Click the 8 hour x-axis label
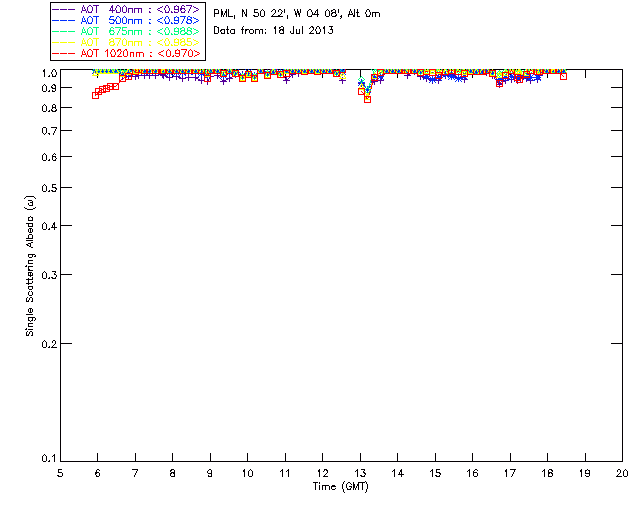The image size is (640, 512). [173, 473]
